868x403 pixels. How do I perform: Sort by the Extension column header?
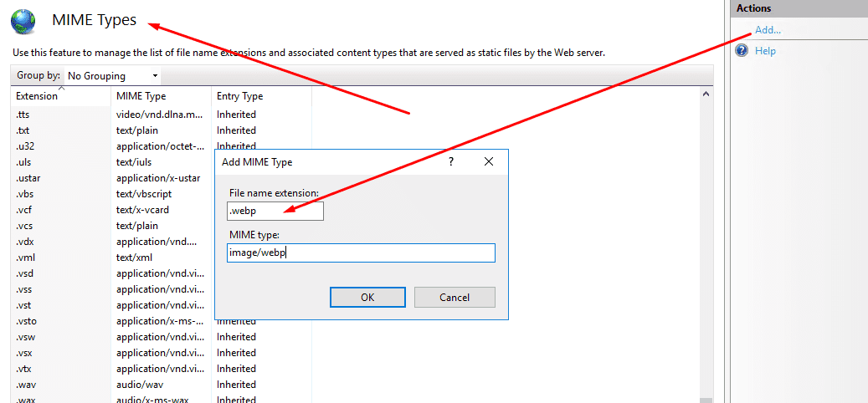tap(61, 95)
